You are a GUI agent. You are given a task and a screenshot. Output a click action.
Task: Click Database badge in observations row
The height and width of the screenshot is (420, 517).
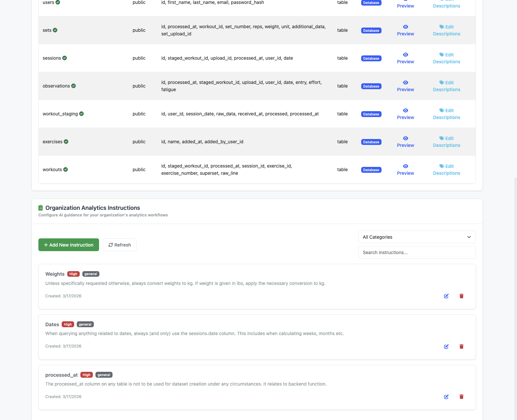coord(371,86)
